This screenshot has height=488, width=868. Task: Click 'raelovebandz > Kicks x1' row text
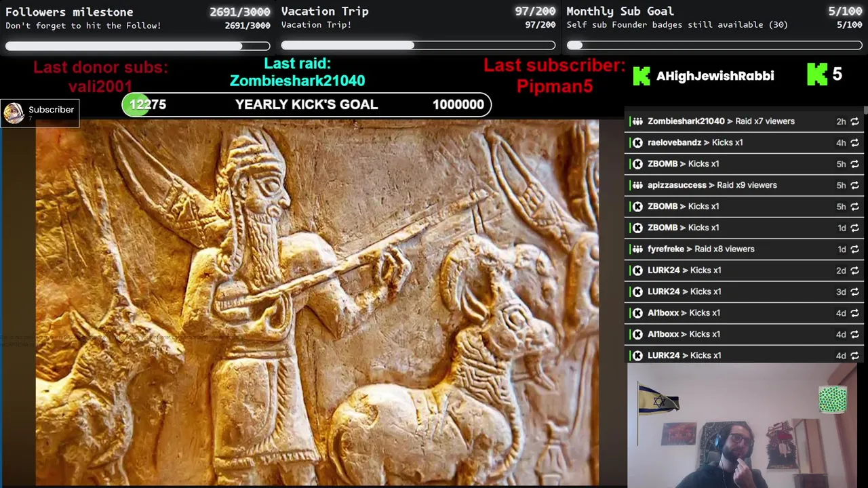click(x=695, y=143)
